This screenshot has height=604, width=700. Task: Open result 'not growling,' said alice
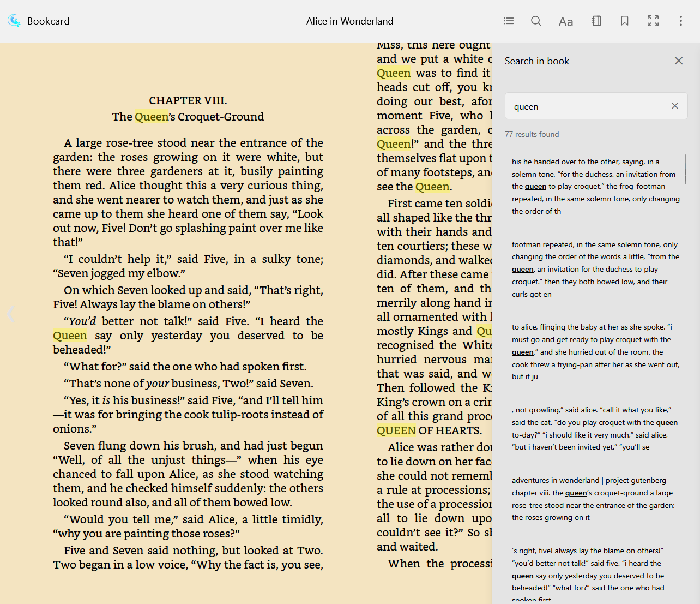pyautogui.click(x=595, y=428)
